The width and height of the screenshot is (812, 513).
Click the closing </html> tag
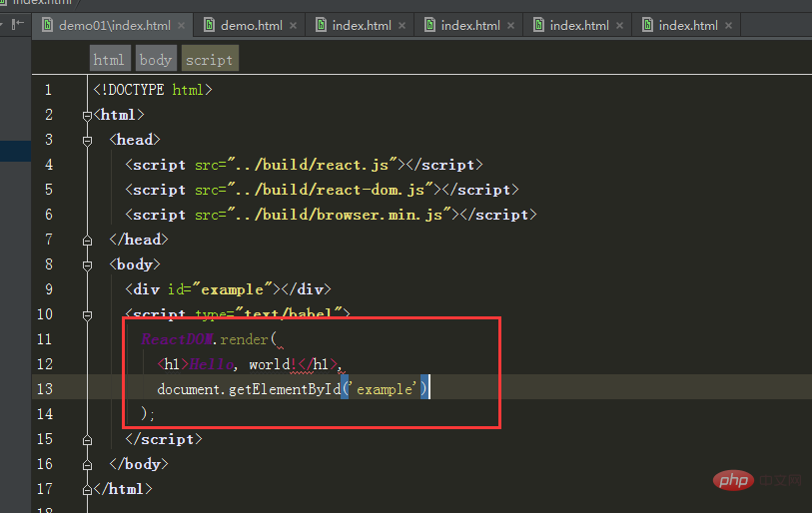123,489
